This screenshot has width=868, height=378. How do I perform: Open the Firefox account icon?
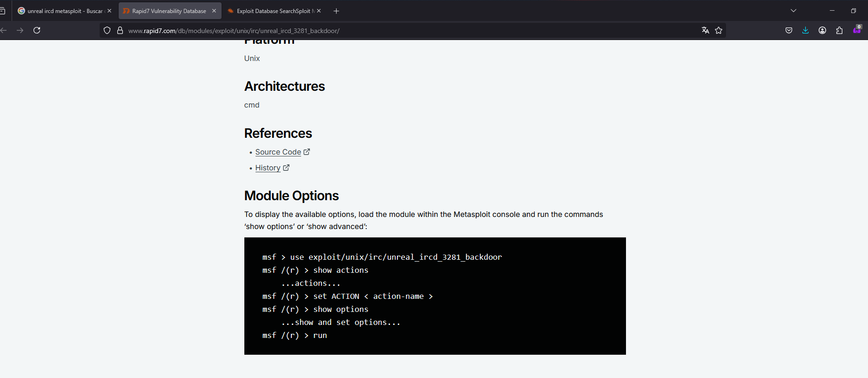822,30
